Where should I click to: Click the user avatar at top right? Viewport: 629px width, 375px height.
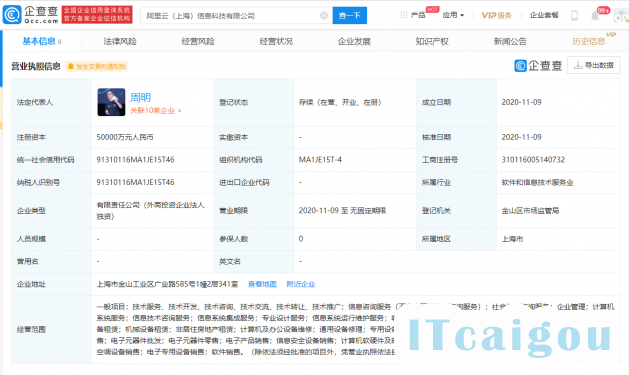[x=621, y=16]
